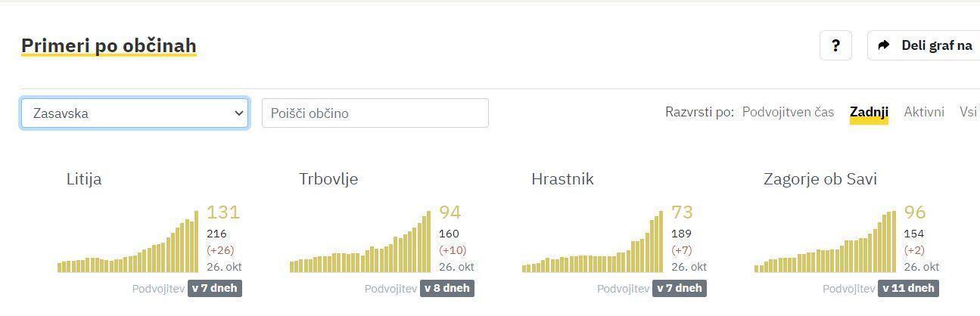Click the Hrastnik municipality title
This screenshot has height=316, width=980.
[562, 179]
